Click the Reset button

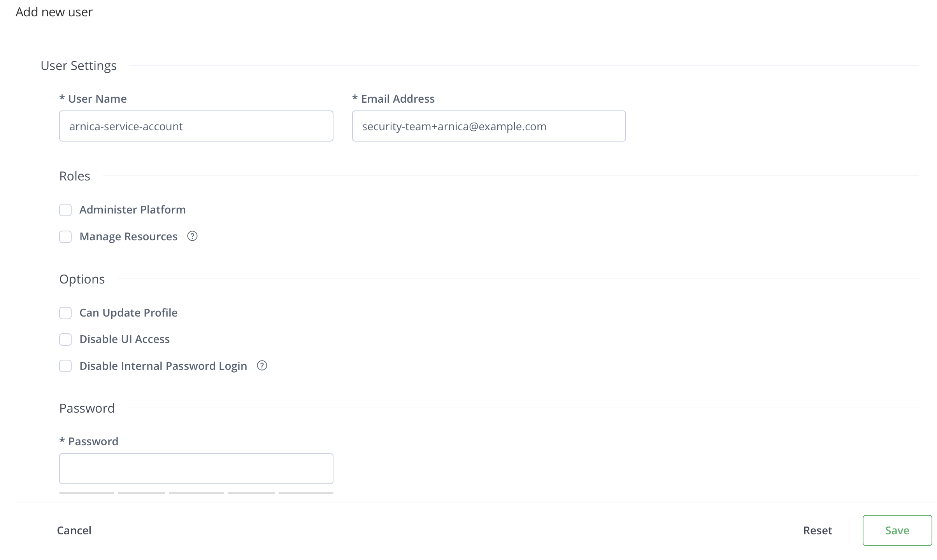(818, 530)
